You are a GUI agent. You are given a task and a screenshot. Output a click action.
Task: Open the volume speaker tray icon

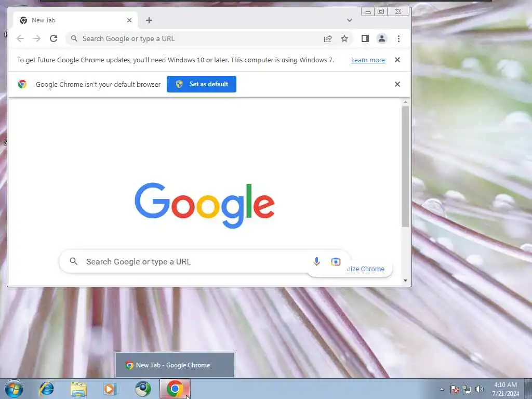(x=480, y=389)
